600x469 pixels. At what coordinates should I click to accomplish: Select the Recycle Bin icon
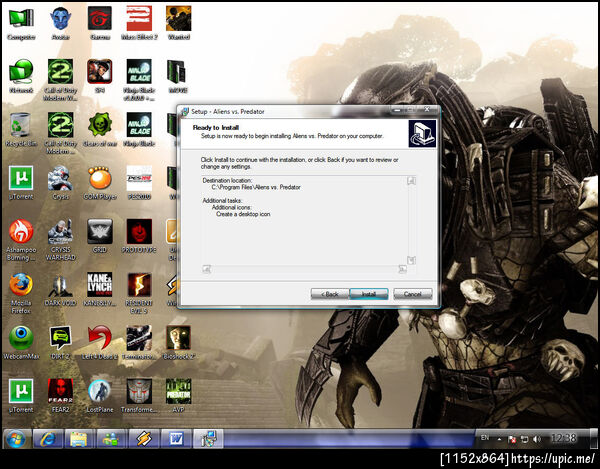pos(21,130)
